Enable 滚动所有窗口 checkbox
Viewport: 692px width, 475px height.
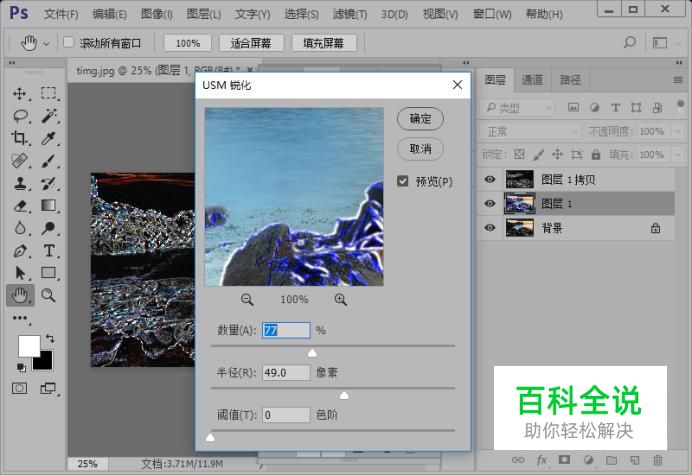(x=68, y=42)
